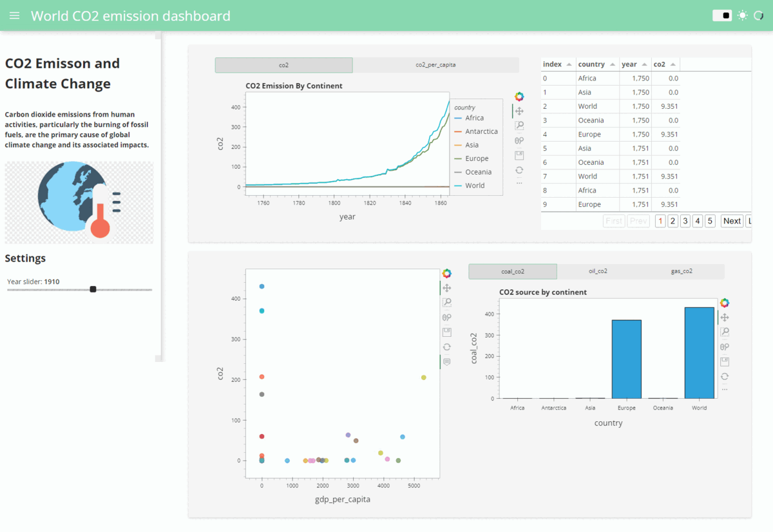Expand the toolbar overflow dots on the line chart
Image resolution: width=773 pixels, height=532 pixels.
[x=519, y=183]
